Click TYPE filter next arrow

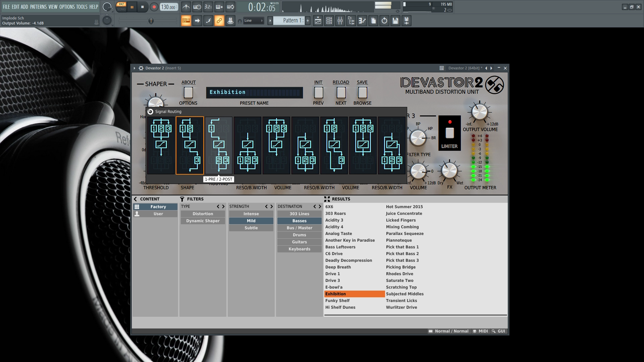point(223,206)
